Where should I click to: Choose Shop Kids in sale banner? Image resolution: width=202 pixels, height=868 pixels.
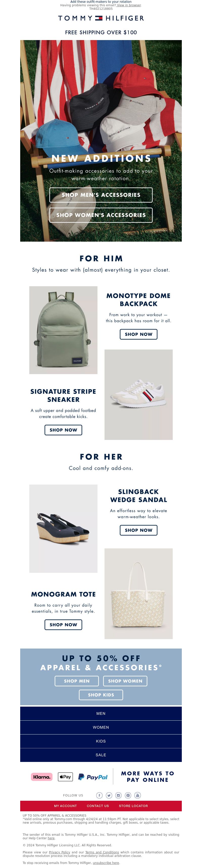tap(101, 695)
